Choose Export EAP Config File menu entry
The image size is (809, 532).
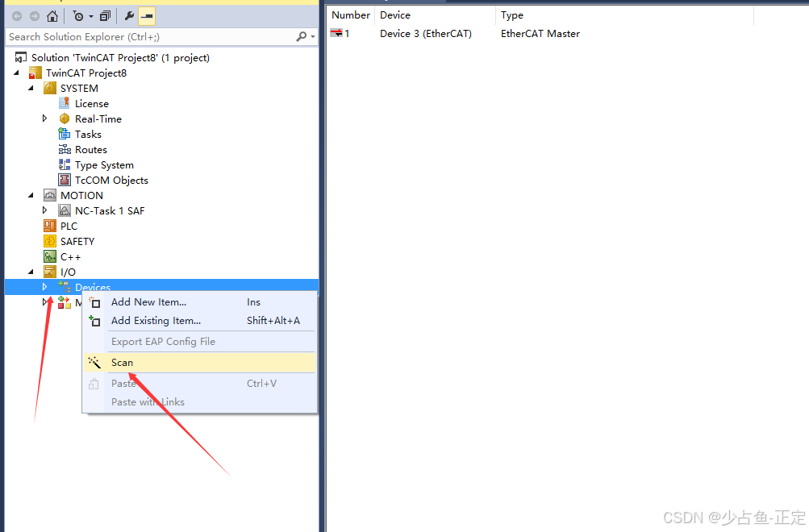click(200, 342)
